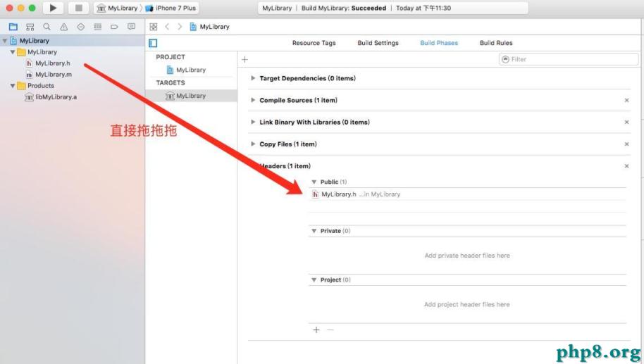Open the Test navigator
Screen dimensions: 644x364
coord(80,27)
